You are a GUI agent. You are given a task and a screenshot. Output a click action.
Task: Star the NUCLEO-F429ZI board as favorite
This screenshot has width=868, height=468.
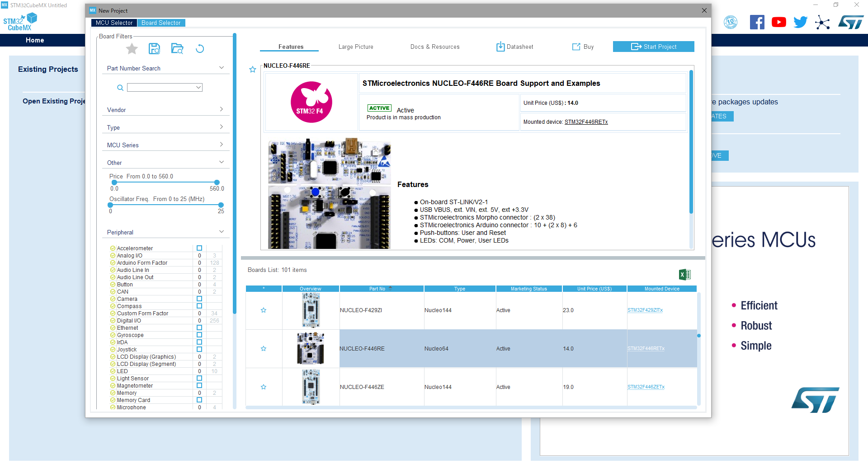tap(264, 310)
